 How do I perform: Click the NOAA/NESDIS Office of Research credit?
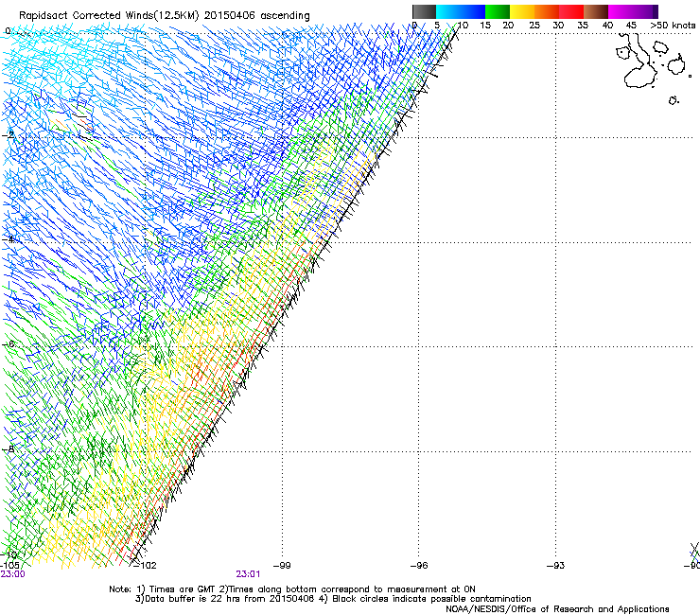[x=557, y=609]
